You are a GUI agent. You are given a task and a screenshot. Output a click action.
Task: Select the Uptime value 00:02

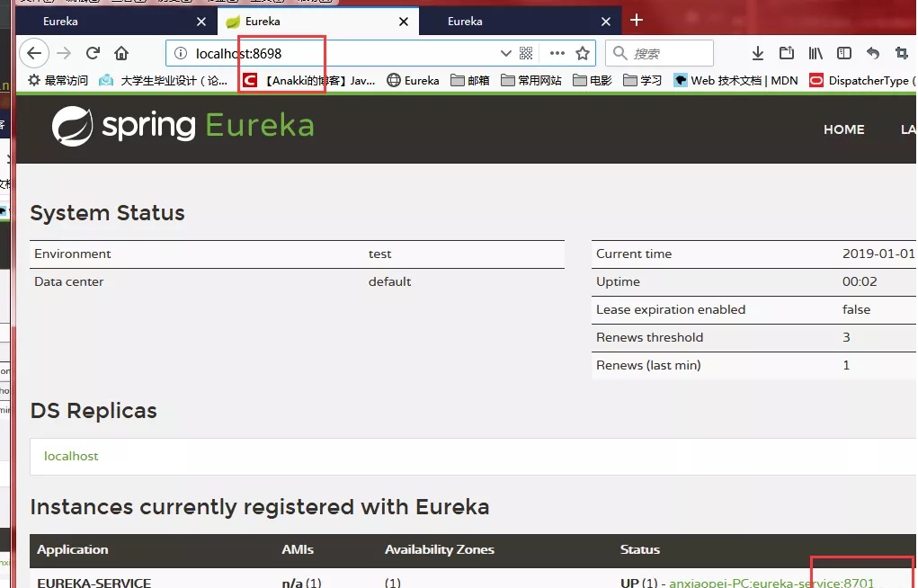860,281
